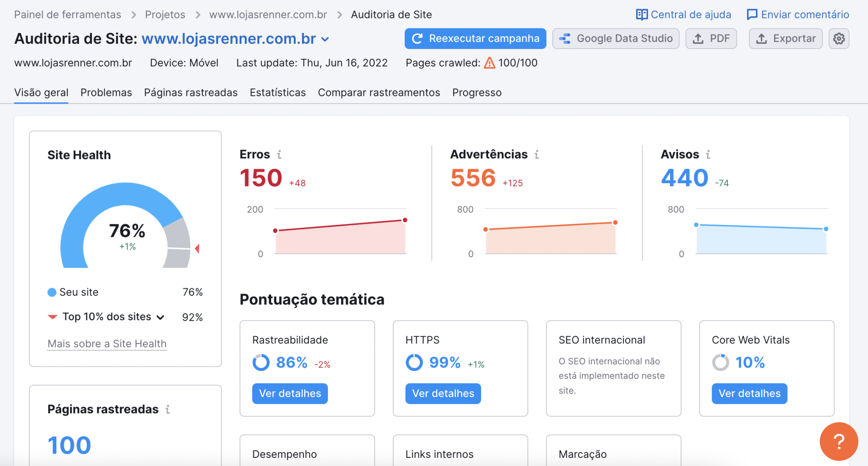This screenshot has height=466, width=868.
Task: Click the info icon beside Advertências
Action: [536, 154]
